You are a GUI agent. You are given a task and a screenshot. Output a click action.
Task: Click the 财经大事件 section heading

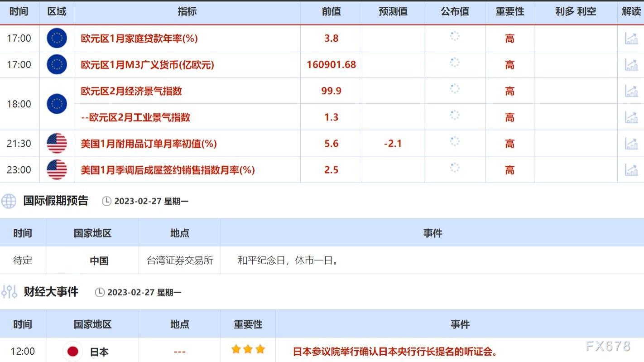(x=51, y=292)
